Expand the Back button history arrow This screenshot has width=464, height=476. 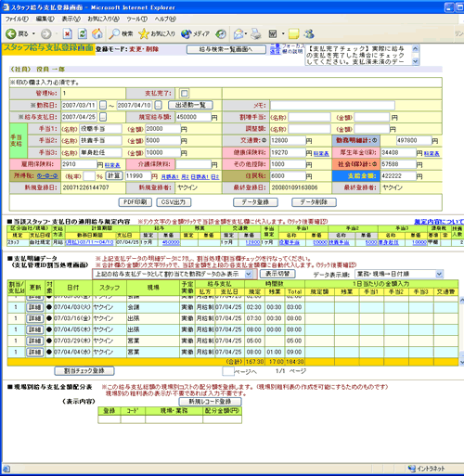(33, 33)
